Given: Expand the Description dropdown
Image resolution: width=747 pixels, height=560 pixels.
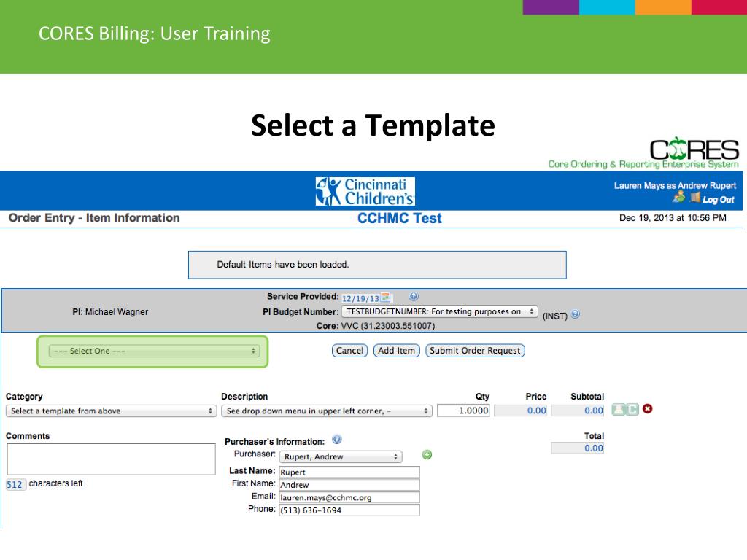Looking at the screenshot, I should pos(326,411).
